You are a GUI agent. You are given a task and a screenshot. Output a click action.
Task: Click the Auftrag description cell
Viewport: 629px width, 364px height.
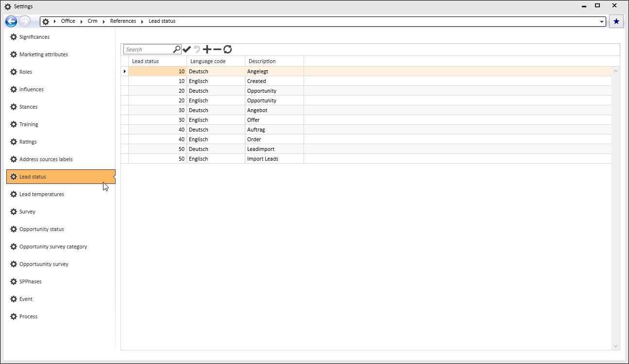(x=274, y=130)
